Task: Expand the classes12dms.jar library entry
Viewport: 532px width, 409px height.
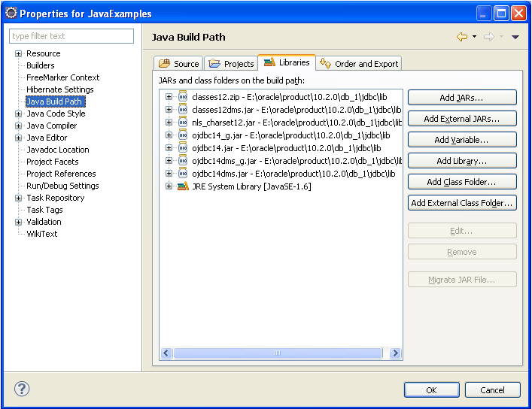Action: [169, 109]
